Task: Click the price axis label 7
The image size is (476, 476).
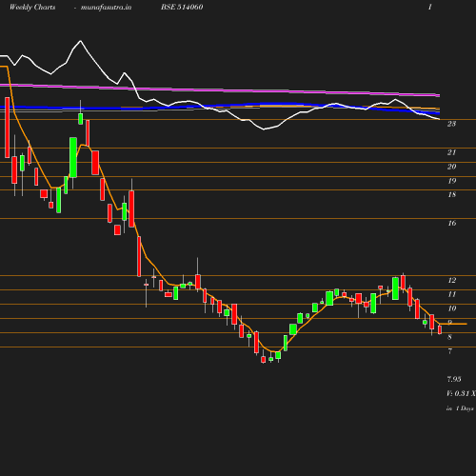Action: click(x=449, y=351)
